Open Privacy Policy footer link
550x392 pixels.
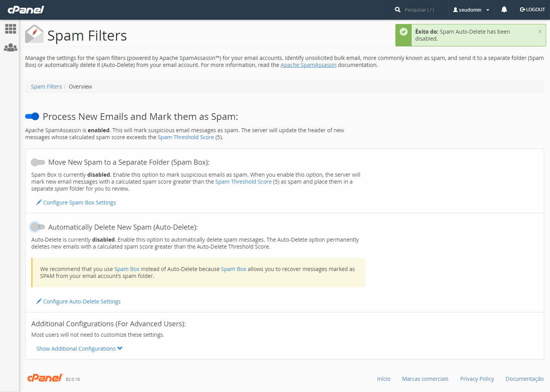[x=477, y=379]
